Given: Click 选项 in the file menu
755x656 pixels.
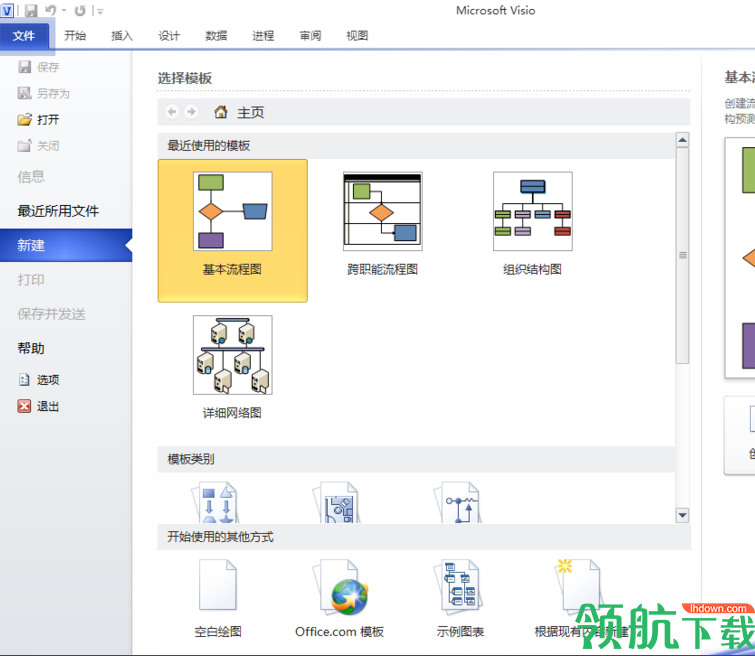Looking at the screenshot, I should (48, 380).
